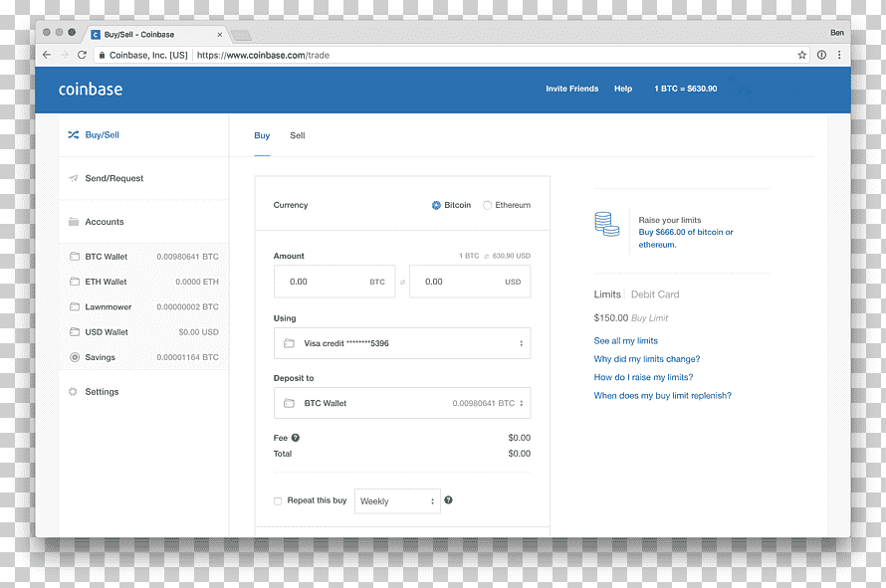The image size is (886, 588).
Task: Click the ETH Wallet icon in sidebar
Action: (75, 282)
